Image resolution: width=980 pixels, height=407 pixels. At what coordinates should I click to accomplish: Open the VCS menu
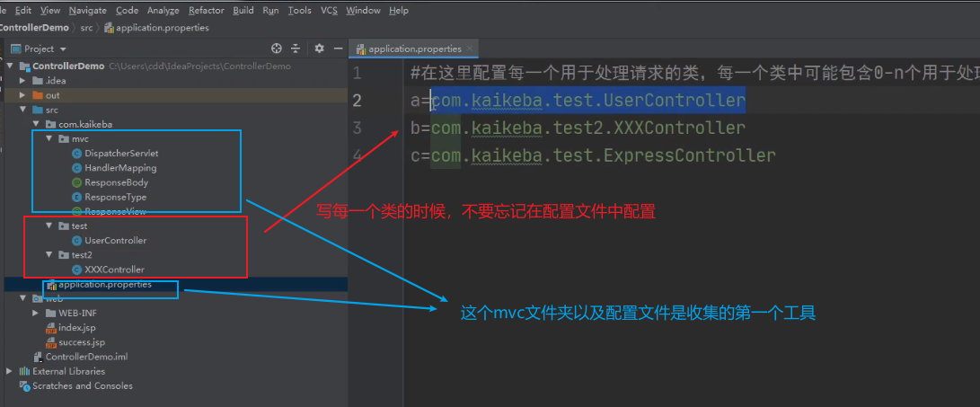329,11
